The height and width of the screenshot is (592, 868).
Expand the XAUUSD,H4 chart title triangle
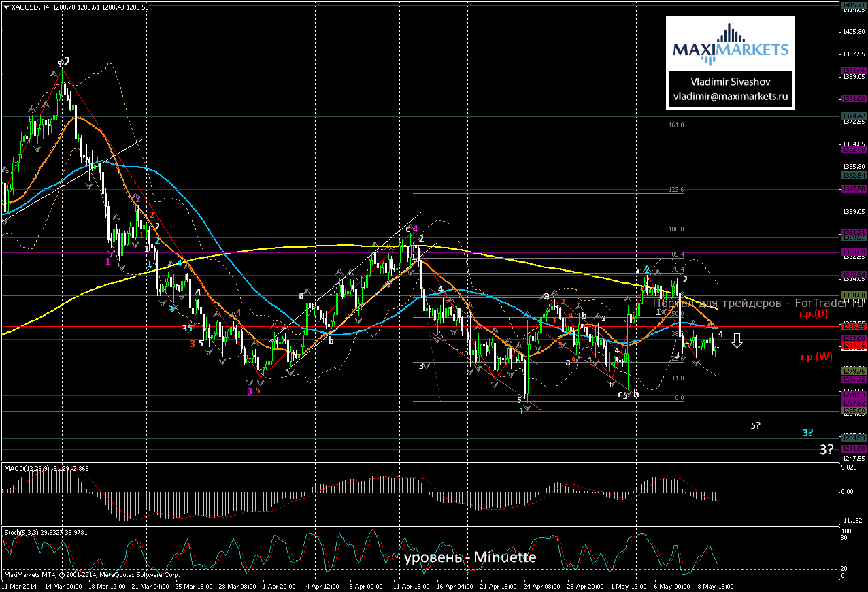tap(6, 7)
